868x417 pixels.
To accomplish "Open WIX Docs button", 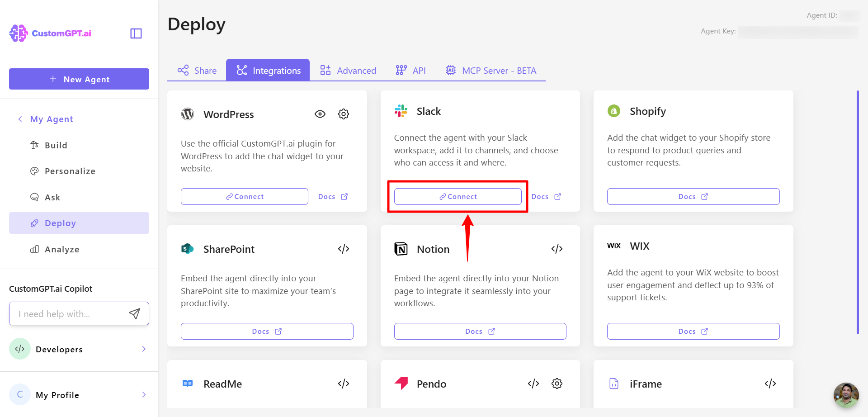I will pos(693,331).
